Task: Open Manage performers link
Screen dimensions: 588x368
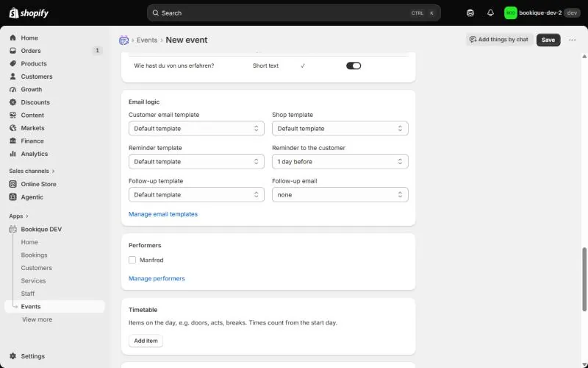Action: [157, 279]
